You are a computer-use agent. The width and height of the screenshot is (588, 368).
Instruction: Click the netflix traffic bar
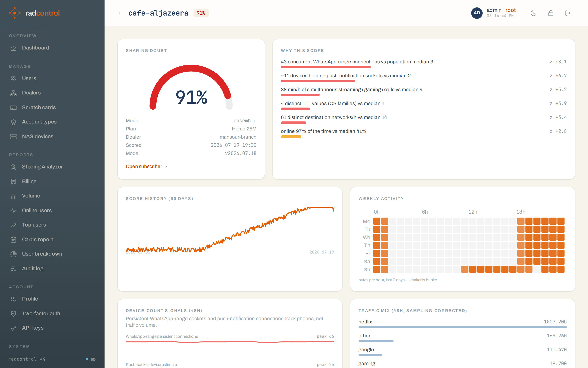[462, 327]
